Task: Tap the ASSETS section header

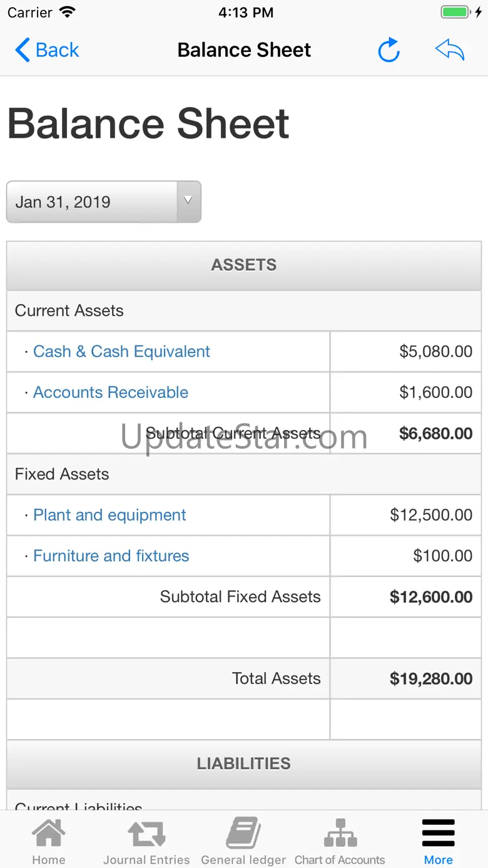Action: point(244,265)
